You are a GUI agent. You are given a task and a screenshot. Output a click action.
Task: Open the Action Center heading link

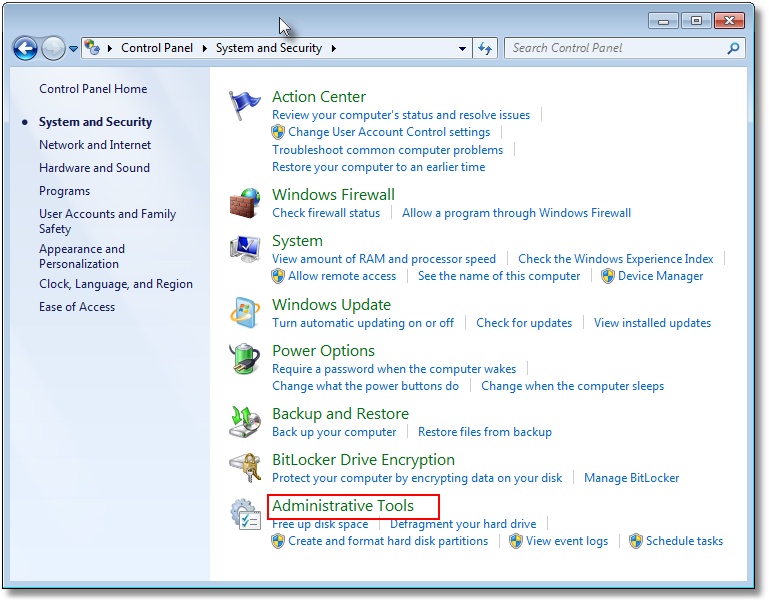319,97
